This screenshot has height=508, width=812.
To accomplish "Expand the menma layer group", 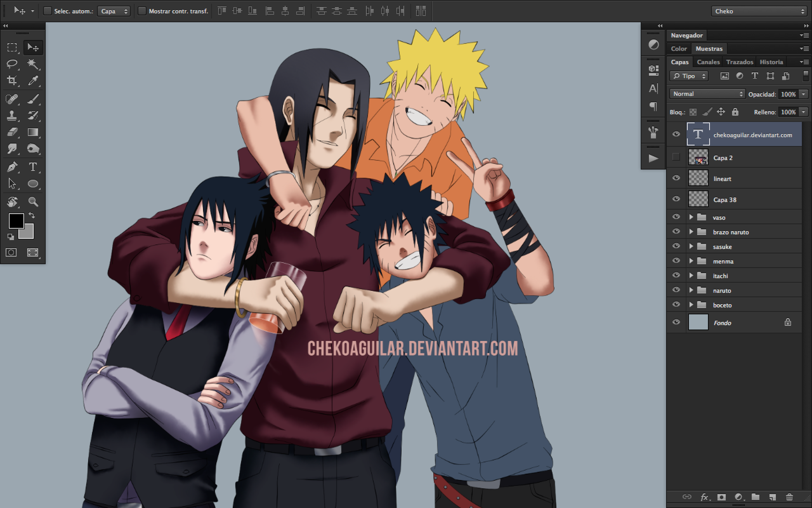I will coord(691,261).
